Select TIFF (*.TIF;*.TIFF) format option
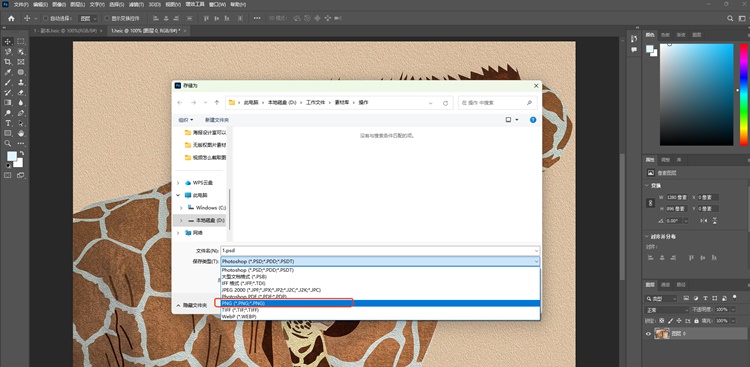 pos(380,310)
